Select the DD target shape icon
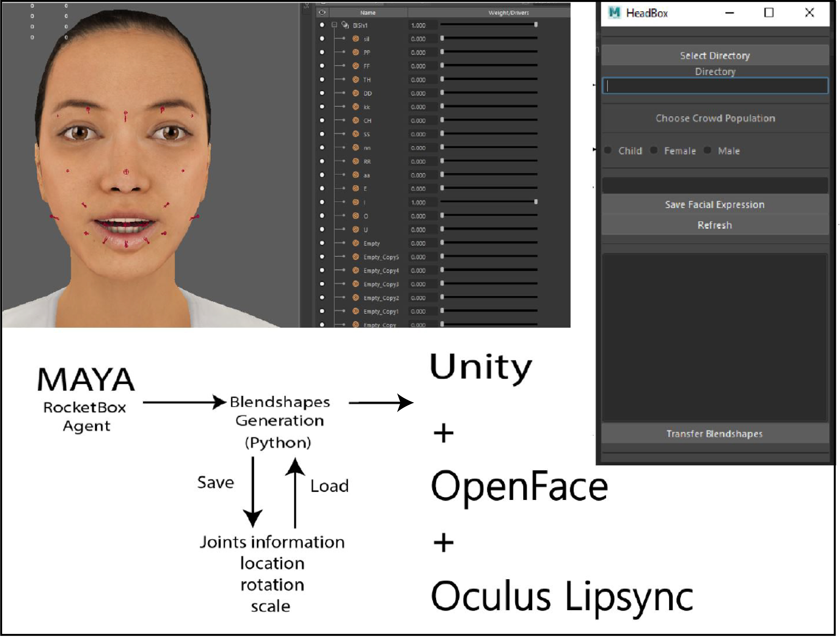The width and height of the screenshot is (840, 640). 356,93
